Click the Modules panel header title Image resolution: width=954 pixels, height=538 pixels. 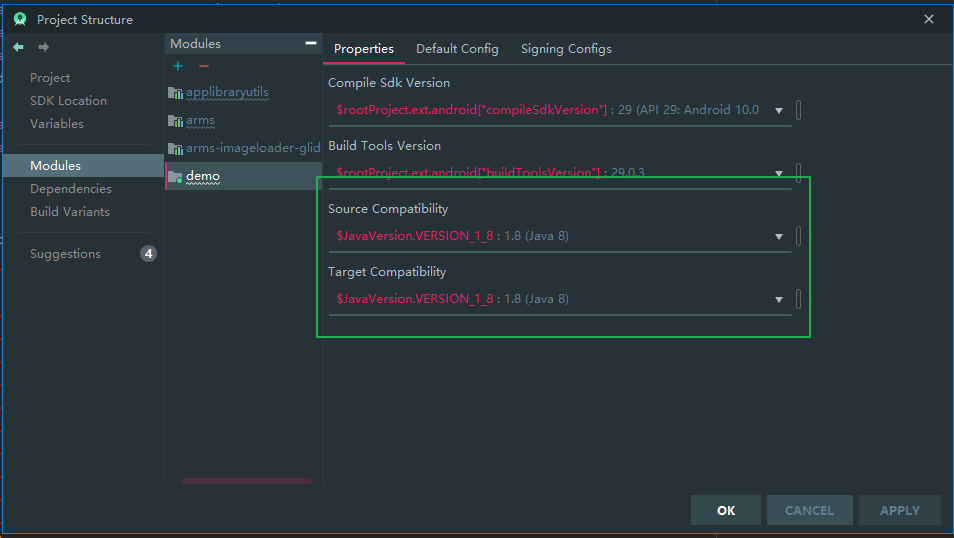coord(195,44)
